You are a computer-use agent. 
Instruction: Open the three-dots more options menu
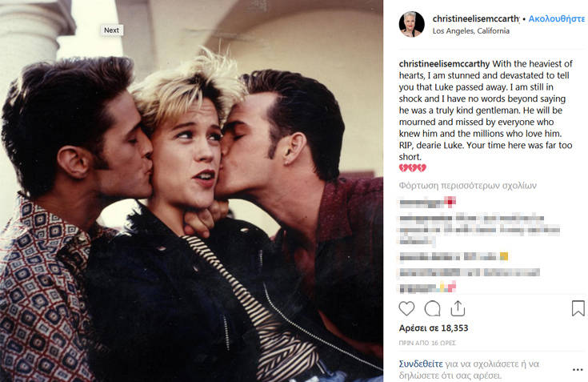point(578,370)
